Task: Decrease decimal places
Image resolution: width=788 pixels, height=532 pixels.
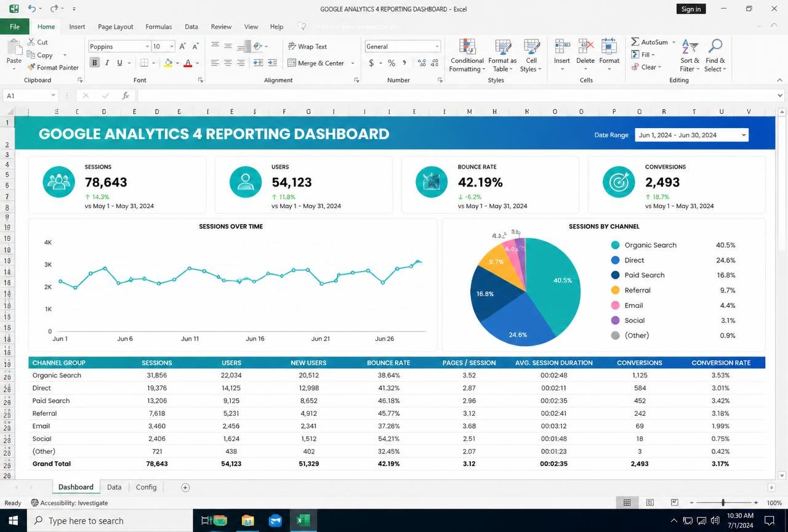Action: pos(435,63)
